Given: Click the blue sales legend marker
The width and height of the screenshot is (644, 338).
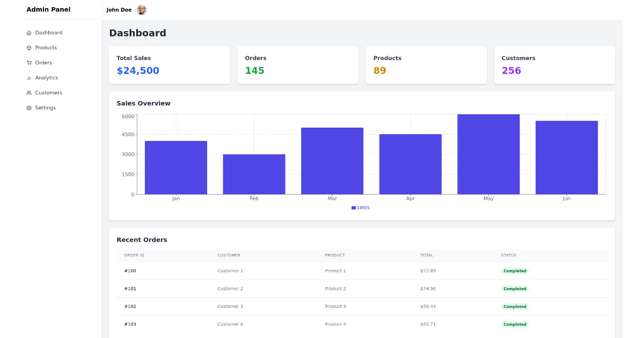Looking at the screenshot, I should 353,207.
